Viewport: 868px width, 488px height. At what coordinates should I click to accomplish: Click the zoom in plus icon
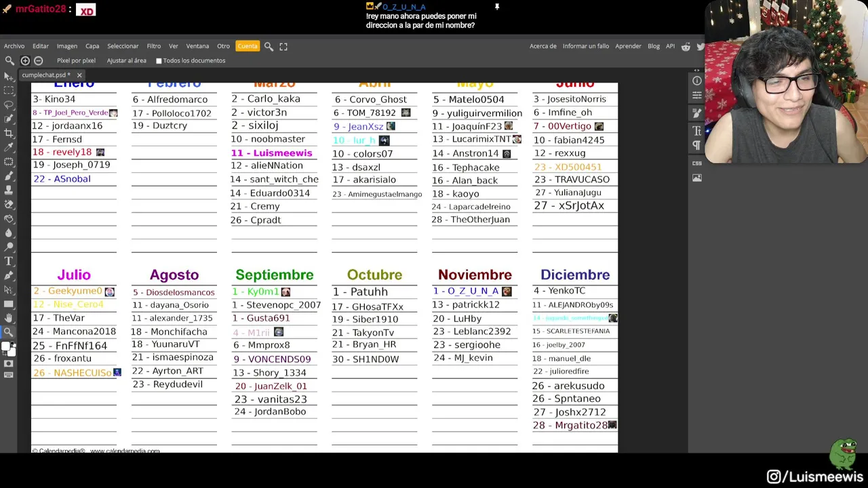[25, 60]
